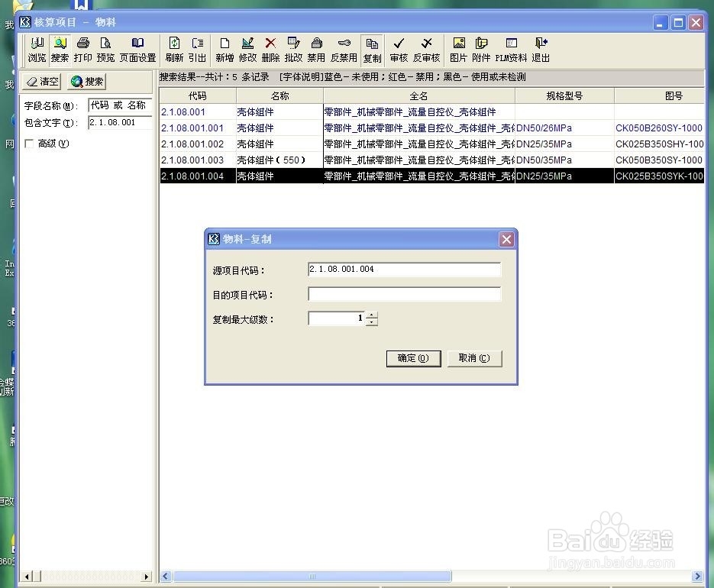Click the 修改 edit icon

click(247, 50)
